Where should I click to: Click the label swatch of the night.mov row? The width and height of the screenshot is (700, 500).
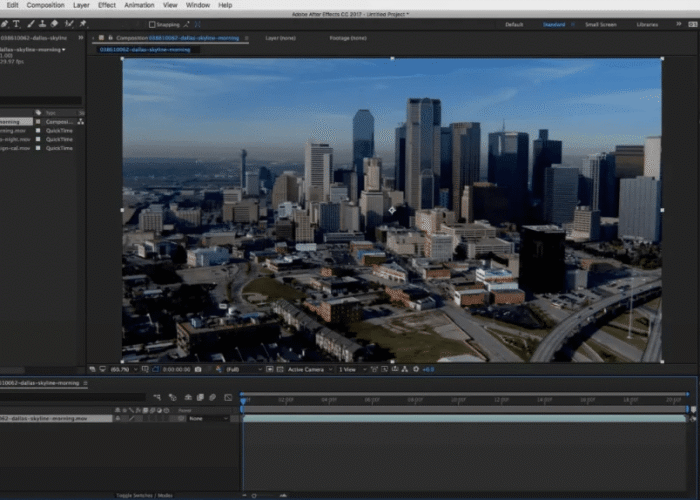pos(38,139)
